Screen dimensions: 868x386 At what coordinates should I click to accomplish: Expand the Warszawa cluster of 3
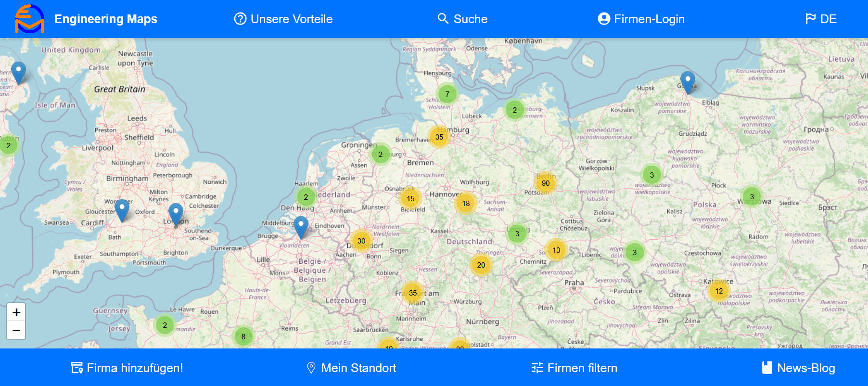[x=752, y=197]
